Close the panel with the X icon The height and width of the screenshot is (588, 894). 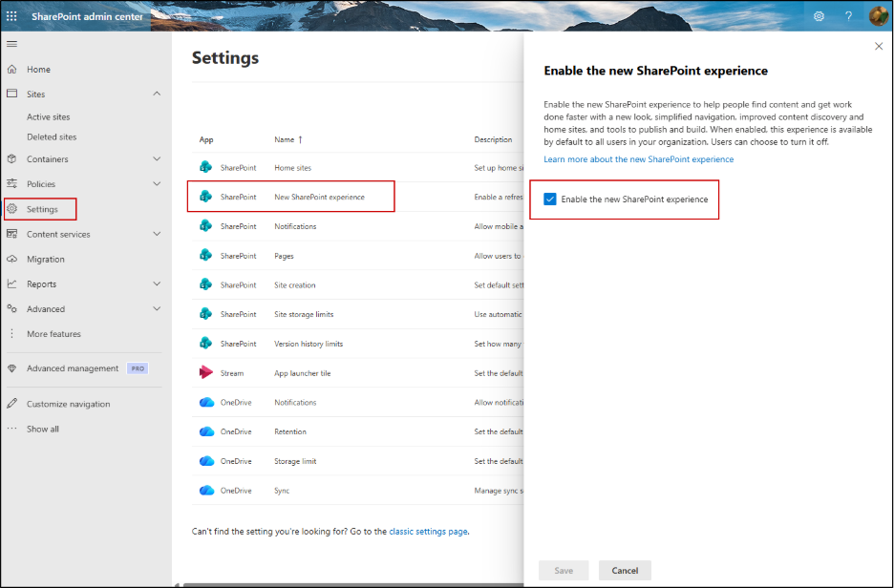point(879,46)
